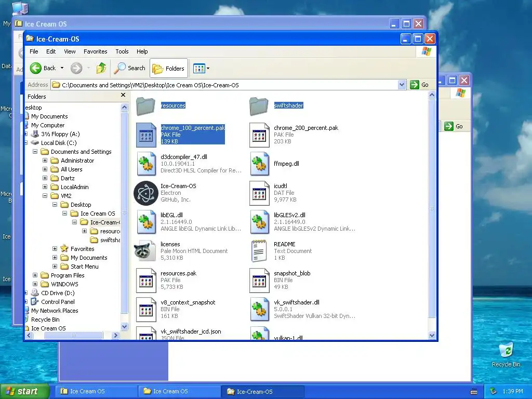Click folder tree scroll up arrow
Screen dimensions: 532x399
[125, 108]
